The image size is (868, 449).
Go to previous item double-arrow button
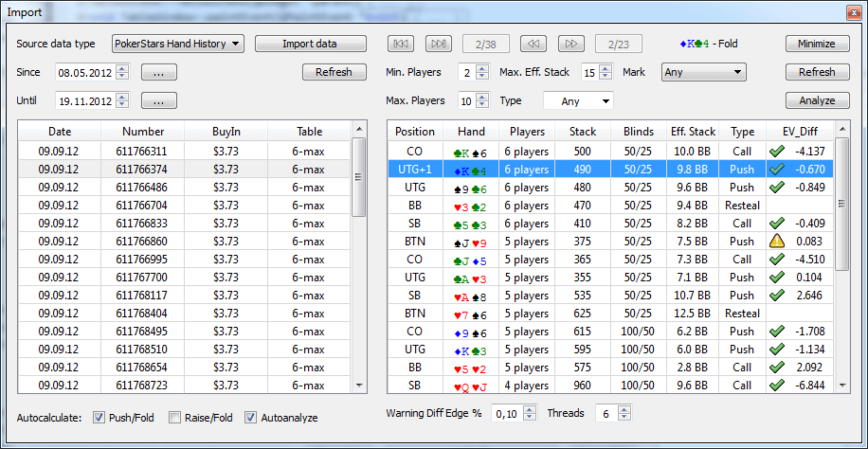pyautogui.click(x=534, y=44)
